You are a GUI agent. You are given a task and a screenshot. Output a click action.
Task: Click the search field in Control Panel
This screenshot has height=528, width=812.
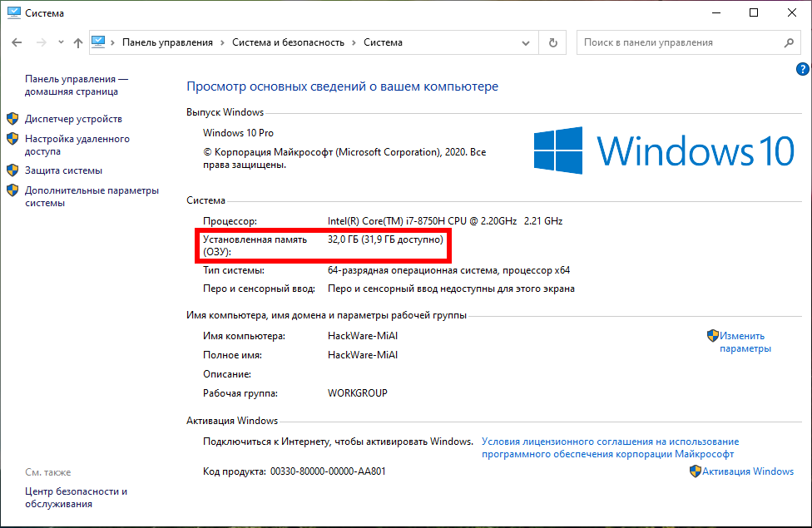coord(689,42)
